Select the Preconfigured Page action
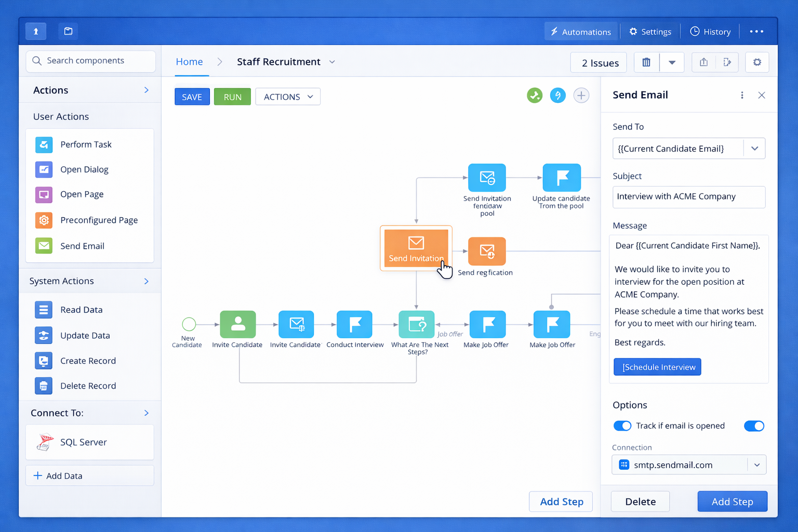The width and height of the screenshot is (798, 532). [90, 220]
